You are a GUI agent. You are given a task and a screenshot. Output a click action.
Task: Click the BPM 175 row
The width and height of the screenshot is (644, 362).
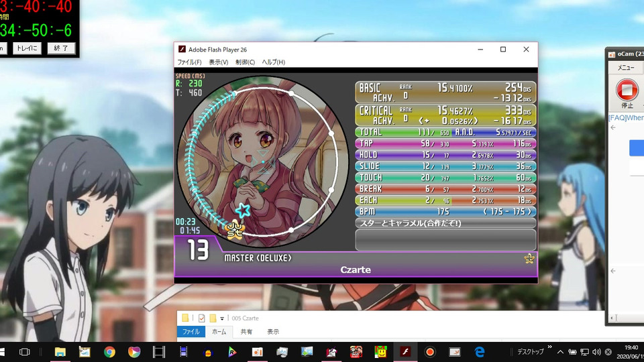coord(445,212)
